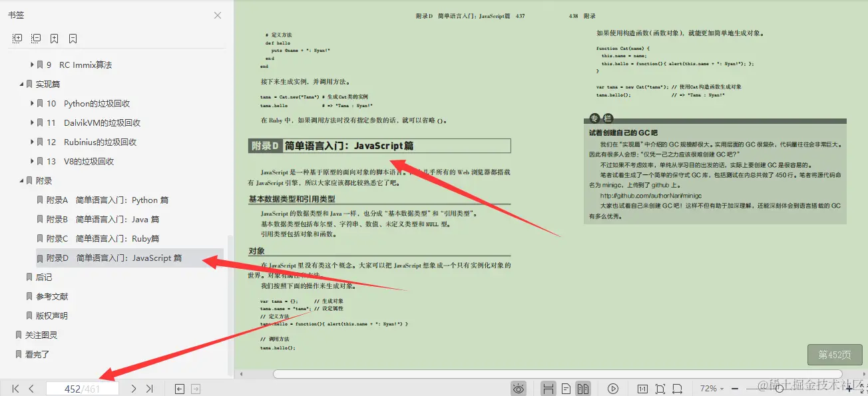Remove the current bookmark
Screen dimensions: 868x396
click(x=73, y=38)
